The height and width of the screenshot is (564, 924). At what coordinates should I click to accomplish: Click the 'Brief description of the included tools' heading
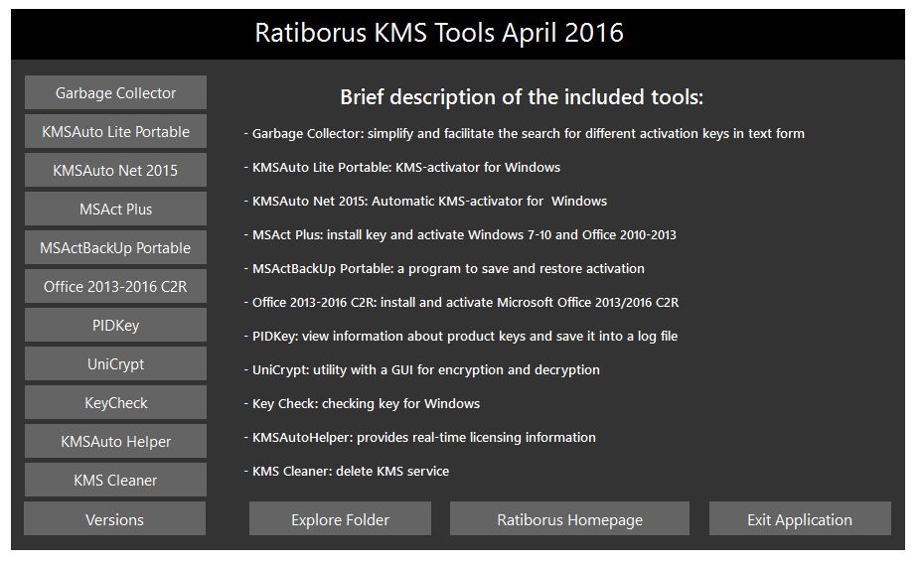pos(522,97)
